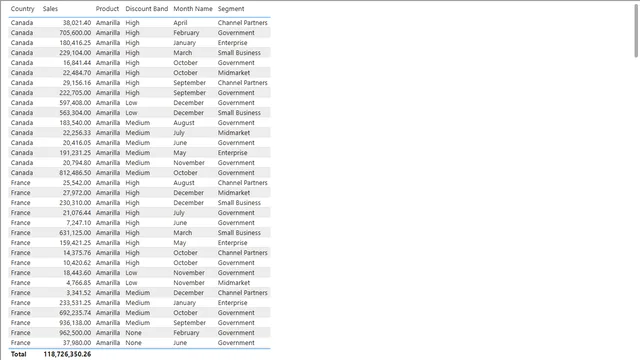Click the Month Name column header
This screenshot has width=640, height=360.
[x=193, y=9]
